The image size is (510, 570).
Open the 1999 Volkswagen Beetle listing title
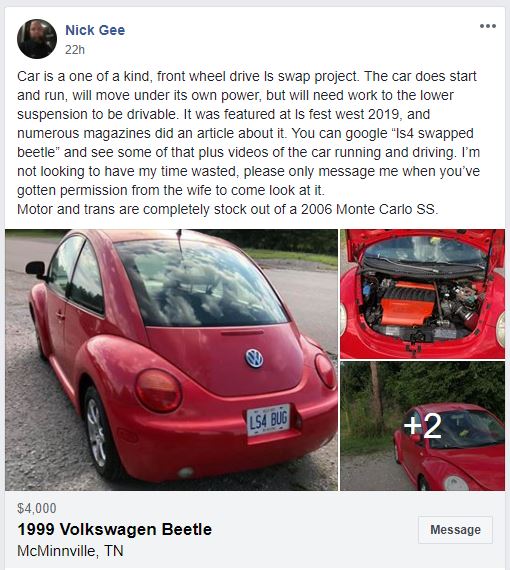point(115,529)
